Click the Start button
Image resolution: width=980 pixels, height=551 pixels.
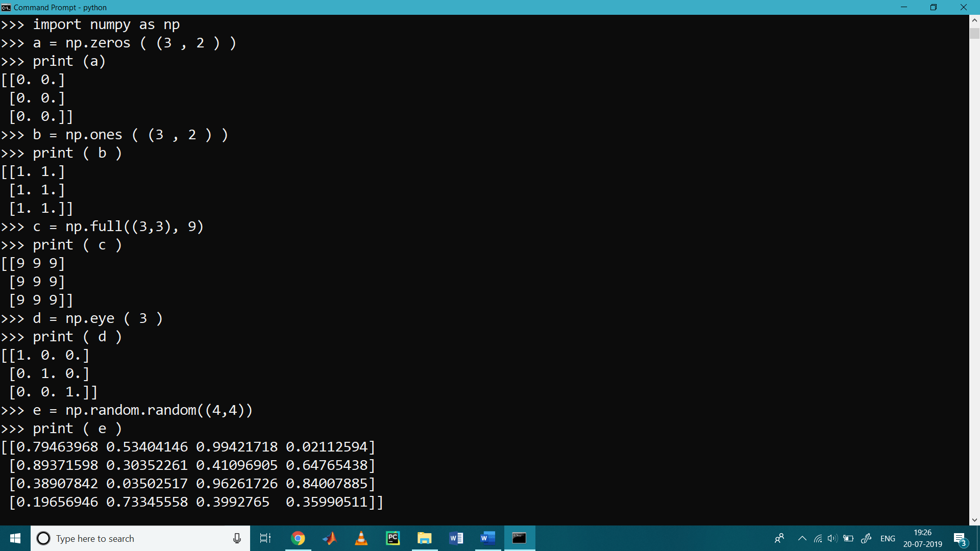coord(15,538)
